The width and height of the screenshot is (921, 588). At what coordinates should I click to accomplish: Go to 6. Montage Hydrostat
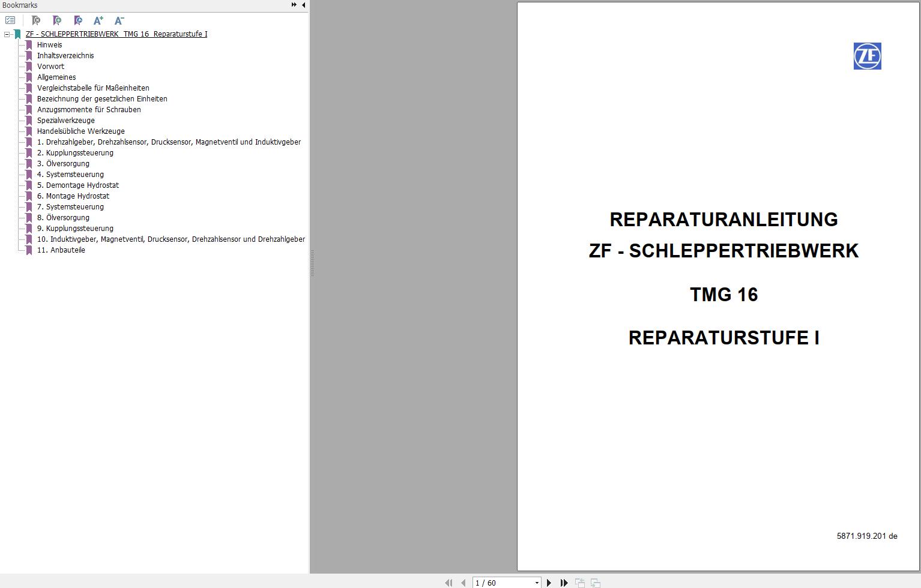tap(73, 196)
